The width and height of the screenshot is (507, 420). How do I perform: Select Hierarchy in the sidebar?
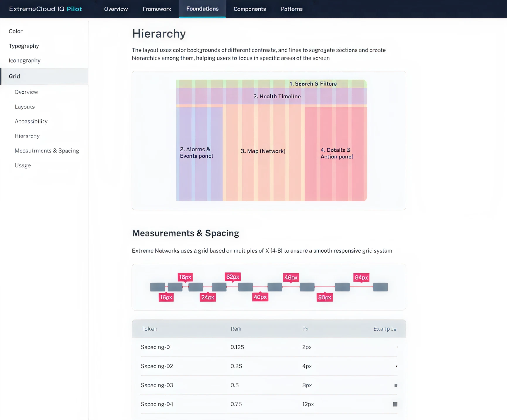pyautogui.click(x=27, y=136)
